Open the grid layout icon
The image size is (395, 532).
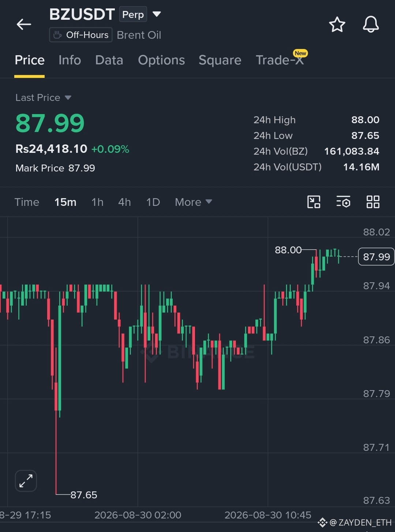(x=373, y=202)
